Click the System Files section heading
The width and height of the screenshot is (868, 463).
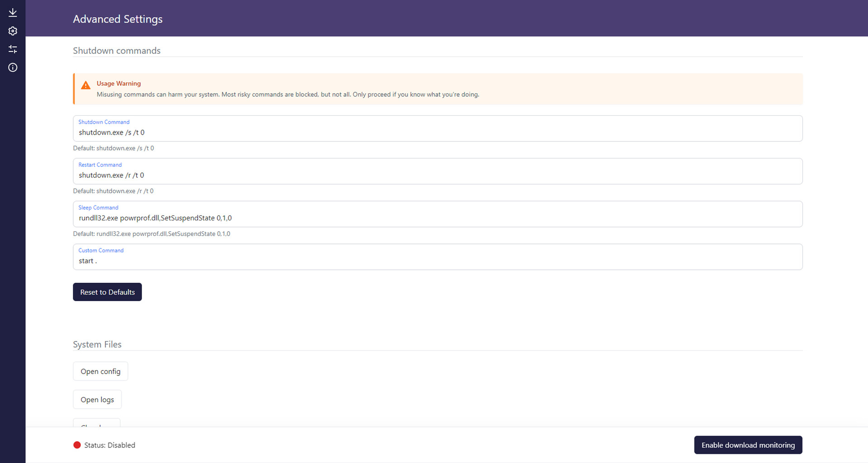pos(97,344)
